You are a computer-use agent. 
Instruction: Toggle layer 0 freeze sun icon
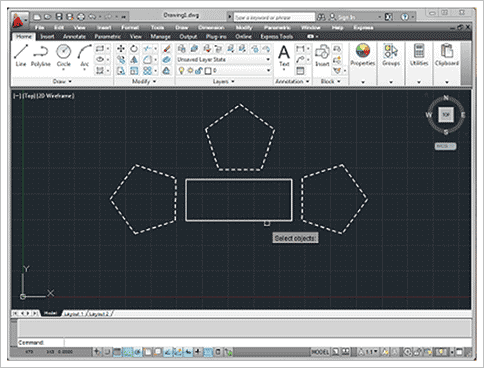190,71
